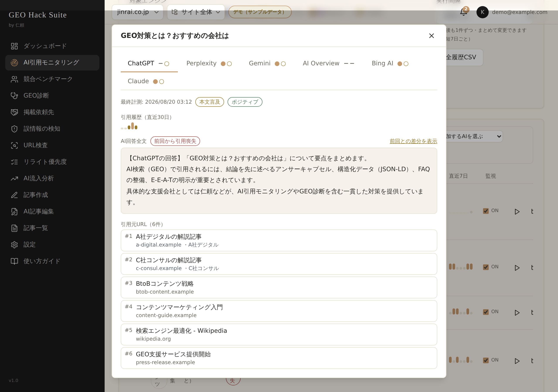The height and width of the screenshot is (392, 558).
Task: Close the GEO対策とは dialog
Action: click(x=431, y=36)
